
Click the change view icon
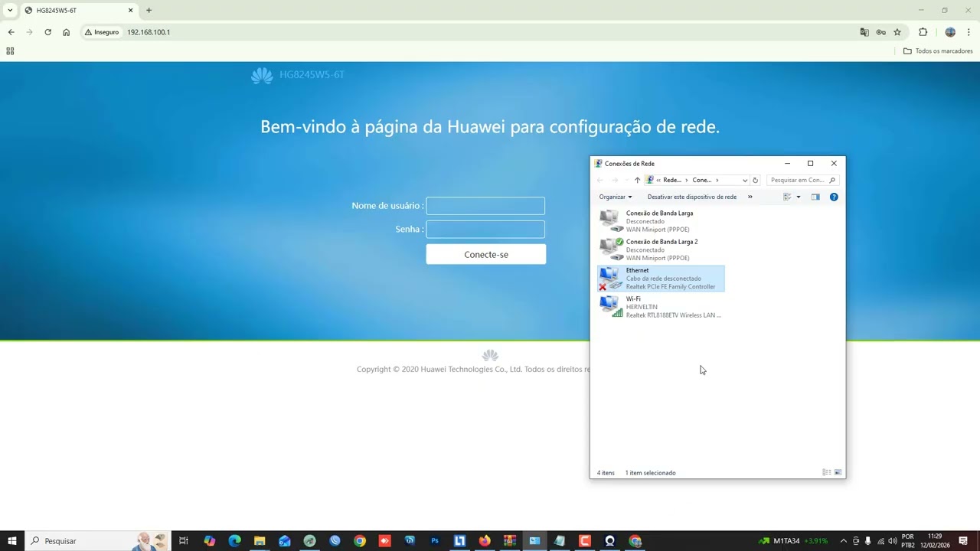click(x=787, y=197)
